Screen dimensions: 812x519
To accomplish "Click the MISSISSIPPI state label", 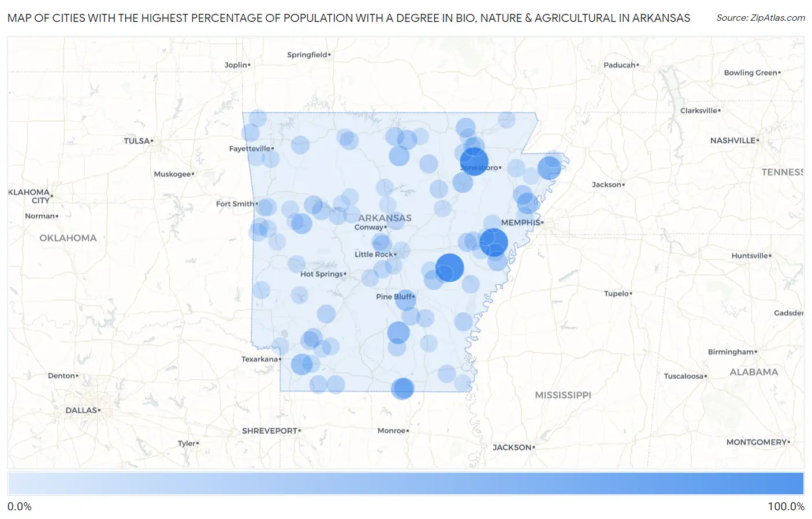I will tap(563, 395).
